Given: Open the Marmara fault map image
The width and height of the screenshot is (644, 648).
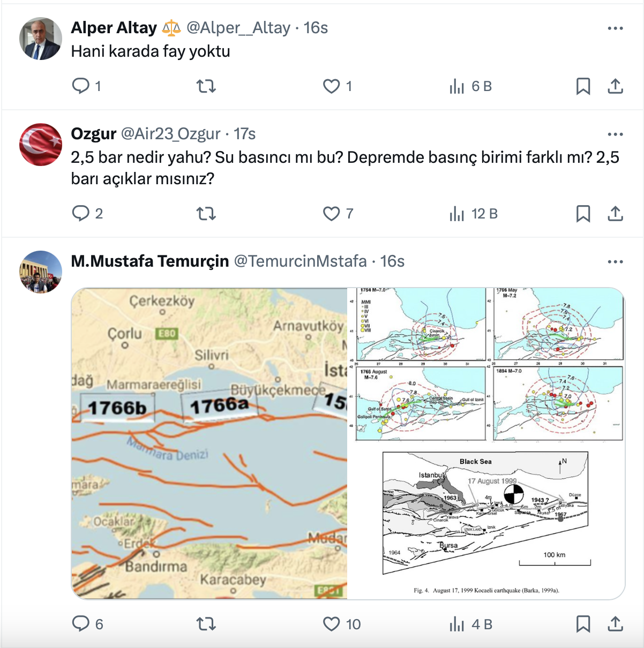Looking at the screenshot, I should coord(209,443).
